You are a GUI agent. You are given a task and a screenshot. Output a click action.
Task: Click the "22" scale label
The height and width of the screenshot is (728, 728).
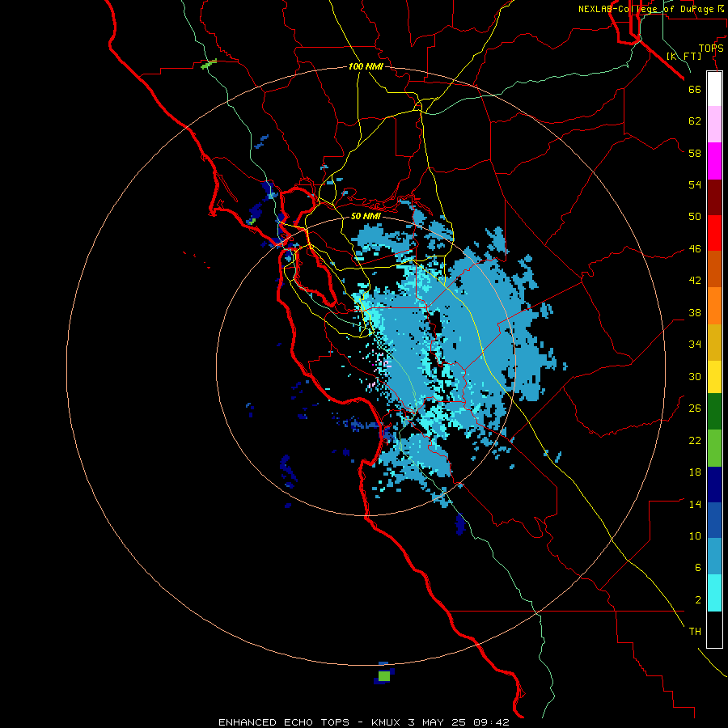click(x=695, y=440)
